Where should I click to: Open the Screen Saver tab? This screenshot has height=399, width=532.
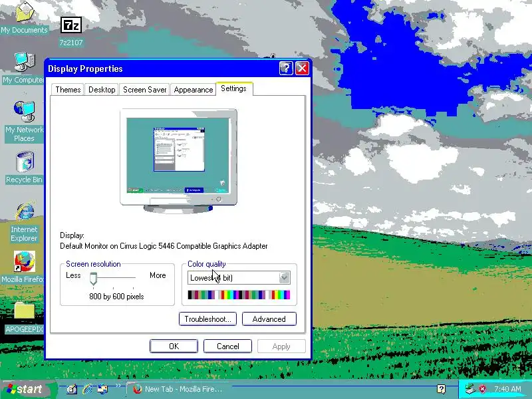tap(144, 90)
